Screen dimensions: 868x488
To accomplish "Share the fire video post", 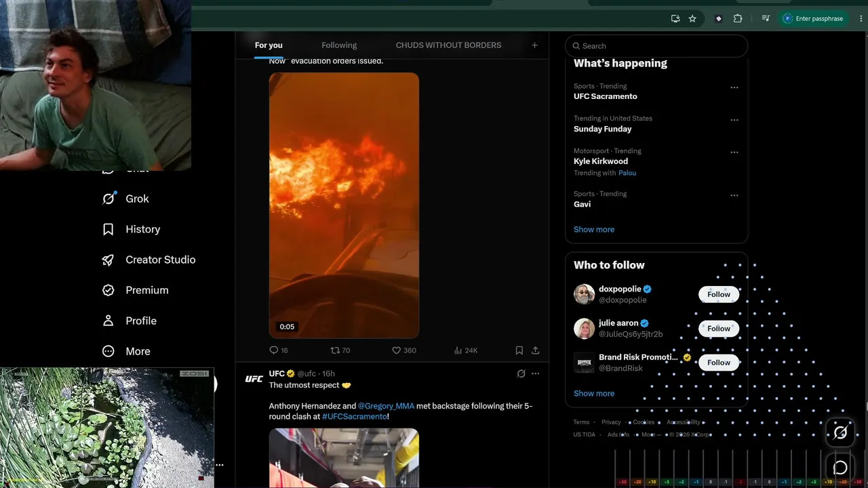I will (x=535, y=350).
